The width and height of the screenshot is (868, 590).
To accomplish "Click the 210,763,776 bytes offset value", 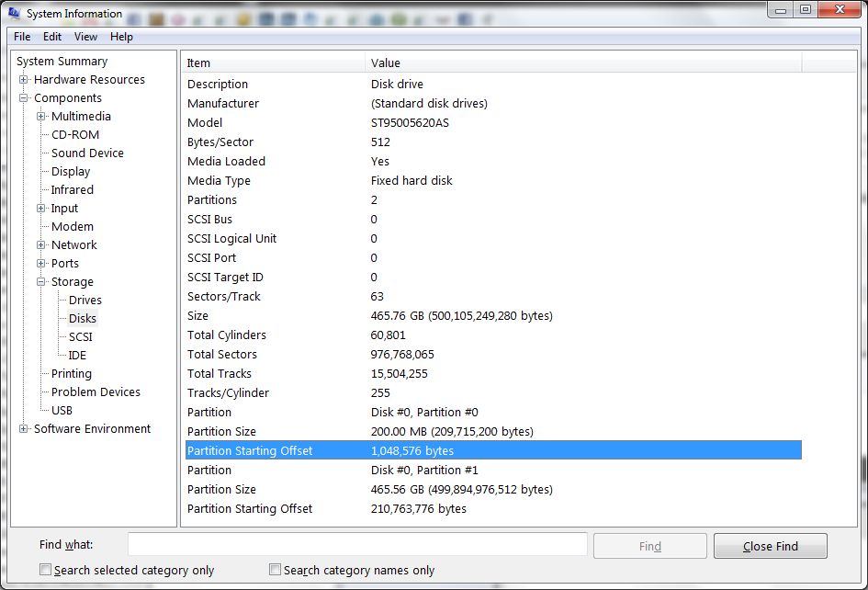I will (419, 508).
